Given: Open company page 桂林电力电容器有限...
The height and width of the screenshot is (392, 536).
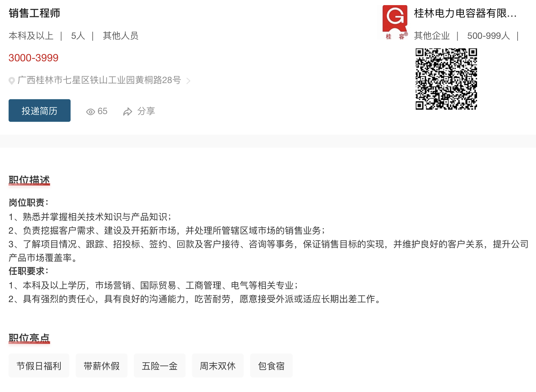Looking at the screenshot, I should 465,13.
